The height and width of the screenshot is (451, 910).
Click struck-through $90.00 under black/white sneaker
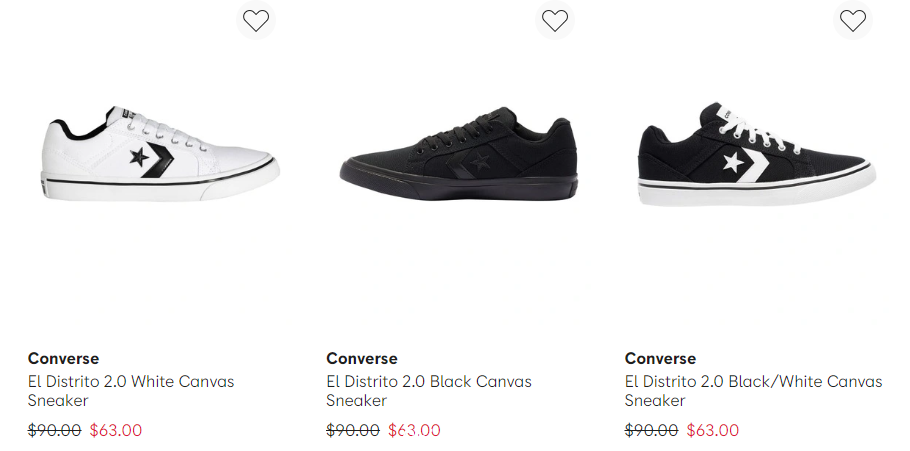pyautogui.click(x=651, y=430)
